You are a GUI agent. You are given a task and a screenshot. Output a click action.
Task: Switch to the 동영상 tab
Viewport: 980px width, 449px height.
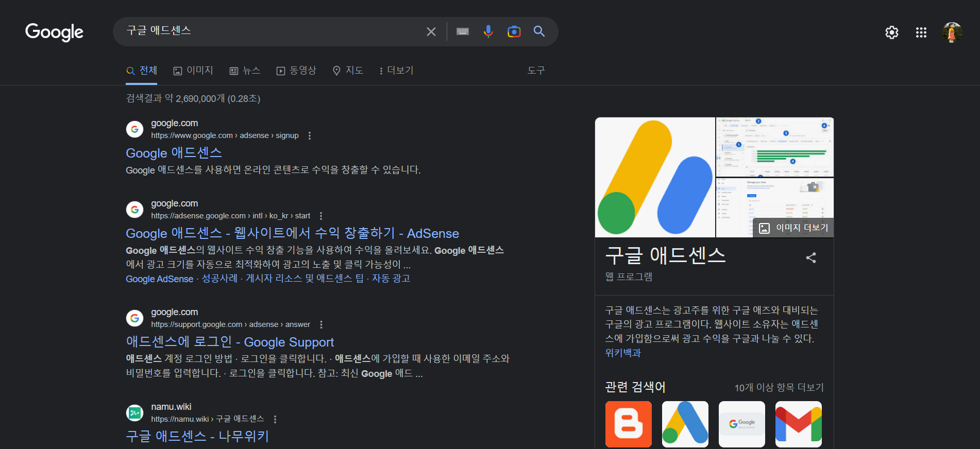click(296, 71)
